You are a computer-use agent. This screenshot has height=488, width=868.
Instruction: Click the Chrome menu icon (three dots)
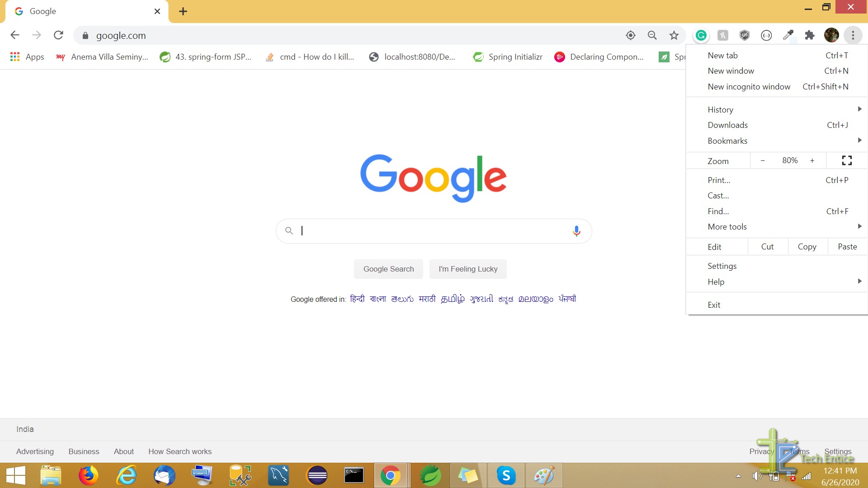point(853,35)
